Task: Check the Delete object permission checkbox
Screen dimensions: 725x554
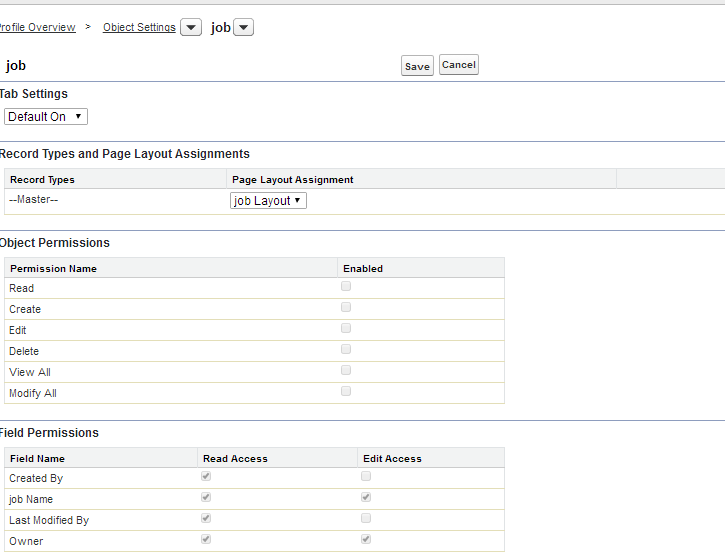Action: click(346, 349)
